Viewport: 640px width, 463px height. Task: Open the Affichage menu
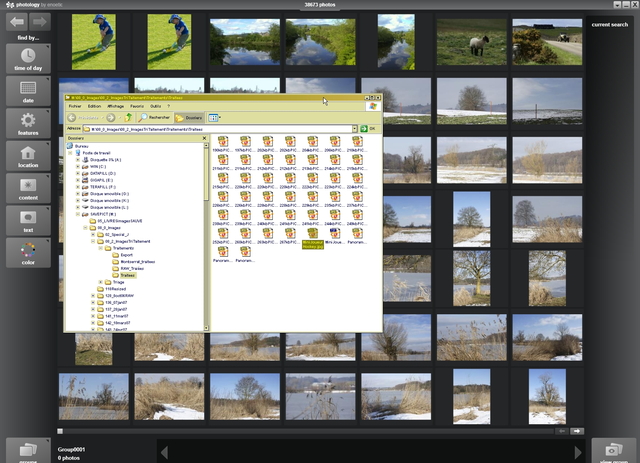tap(114, 105)
